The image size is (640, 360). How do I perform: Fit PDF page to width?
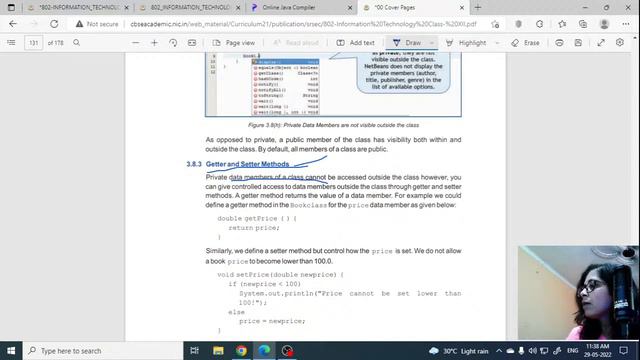(192, 42)
